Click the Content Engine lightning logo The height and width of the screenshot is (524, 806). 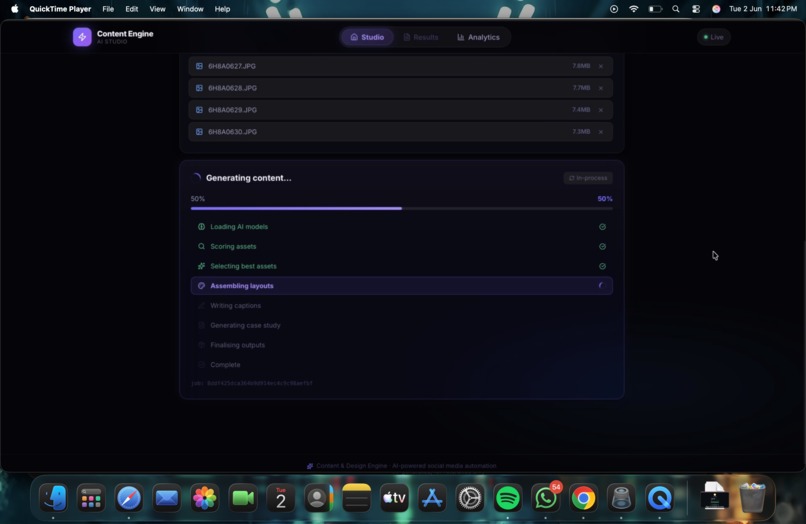pos(82,37)
